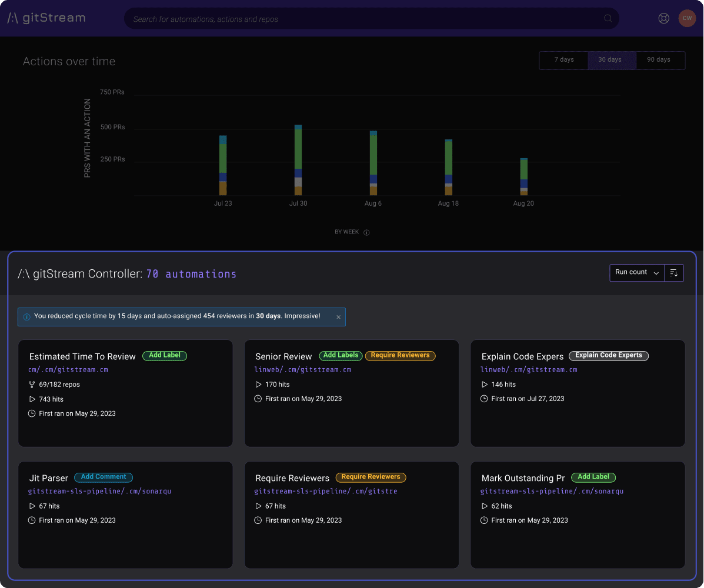Click the repos fork icon under Estimated Time To Review
Image resolution: width=704 pixels, height=588 pixels.
tap(31, 385)
